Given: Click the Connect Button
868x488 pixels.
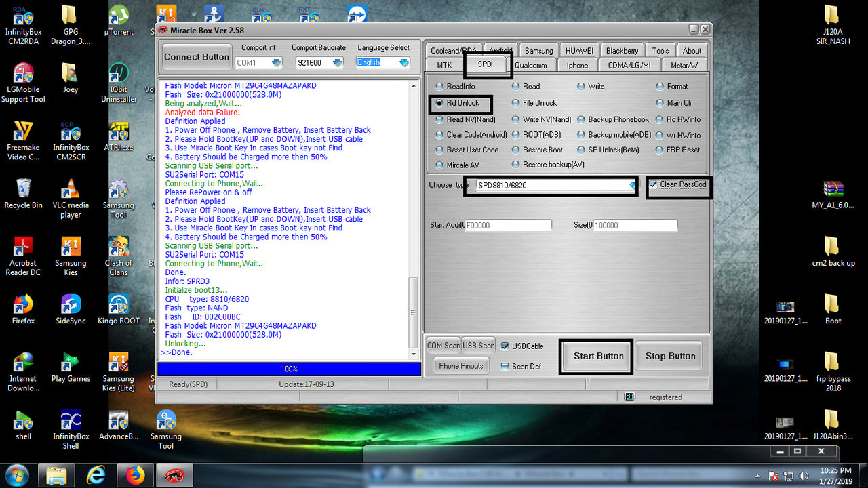Looking at the screenshot, I should [197, 57].
